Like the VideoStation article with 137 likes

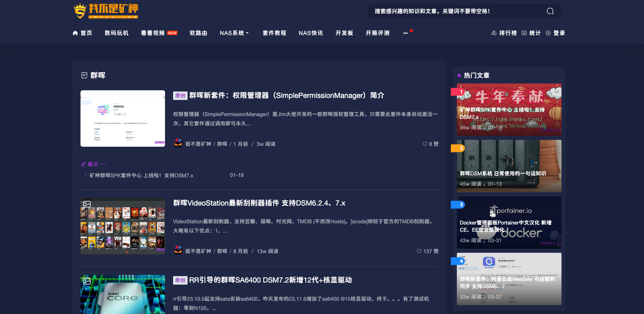[x=419, y=251]
